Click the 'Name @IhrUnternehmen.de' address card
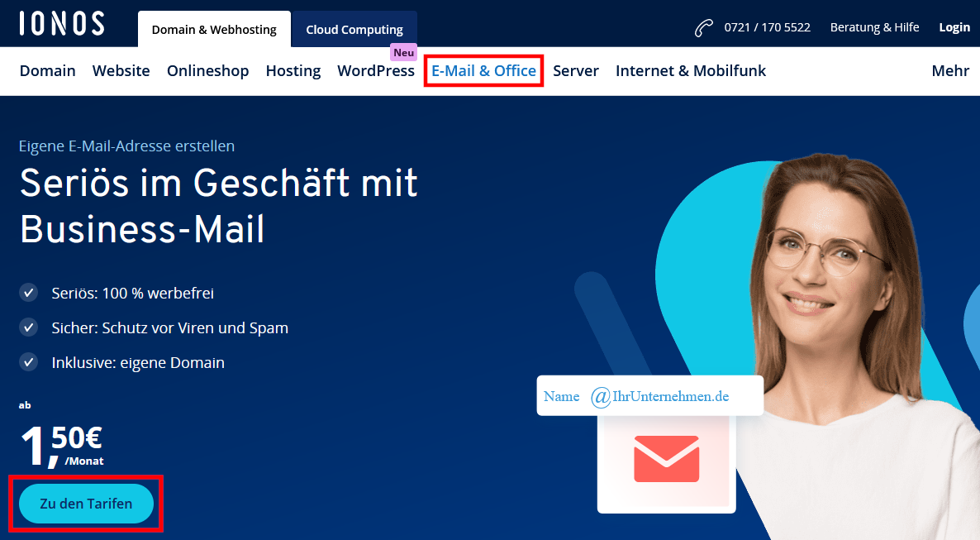 [x=650, y=395]
